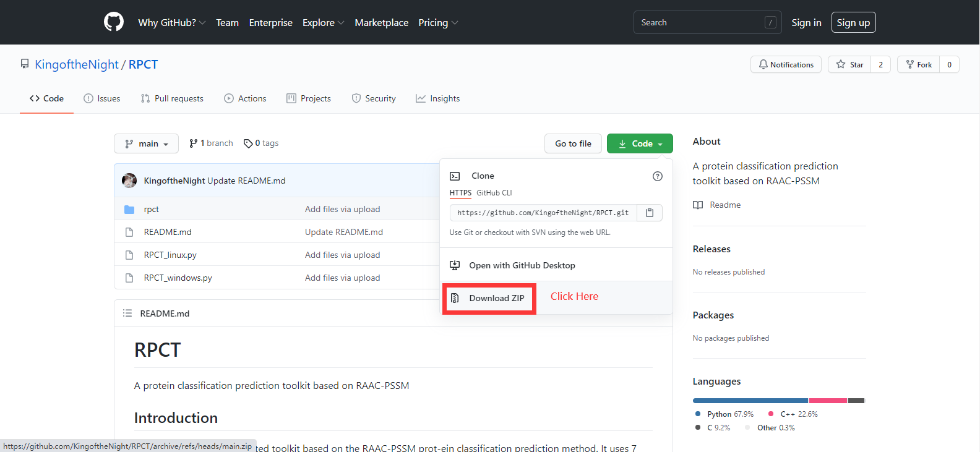
Task: View the fork count 0
Action: [950, 64]
